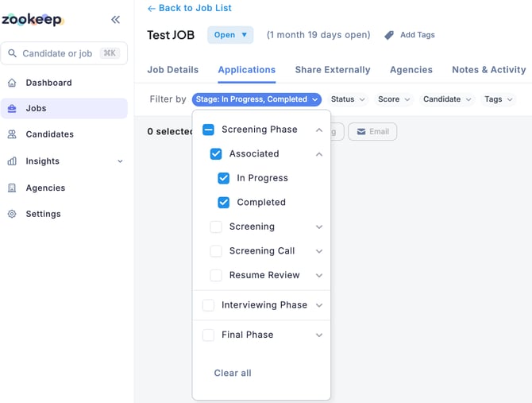Screen dimensions: 532x403
Task: Collapse the sidebar with double-chevron icon
Action: coord(115,20)
